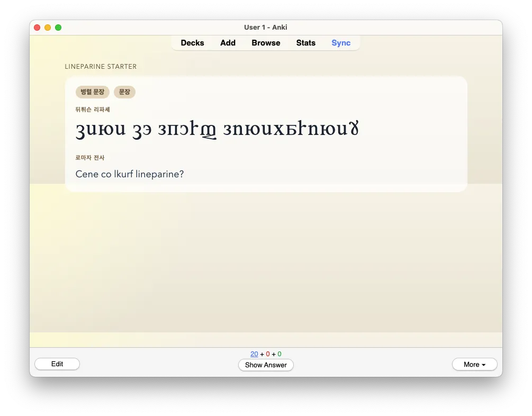Viewport: 532px width, 416px height.
Task: Start a Sync with AnkiWeb
Action: (x=341, y=43)
